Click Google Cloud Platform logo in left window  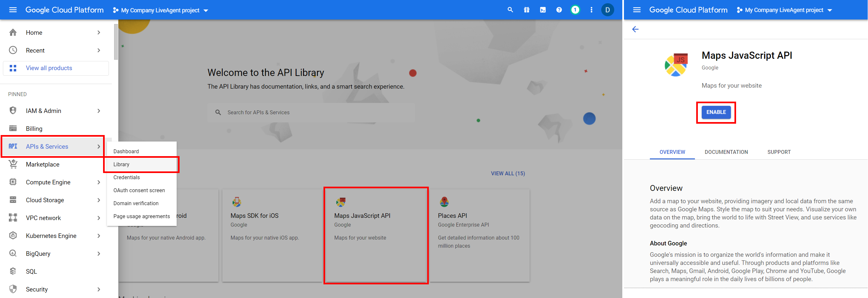(65, 10)
